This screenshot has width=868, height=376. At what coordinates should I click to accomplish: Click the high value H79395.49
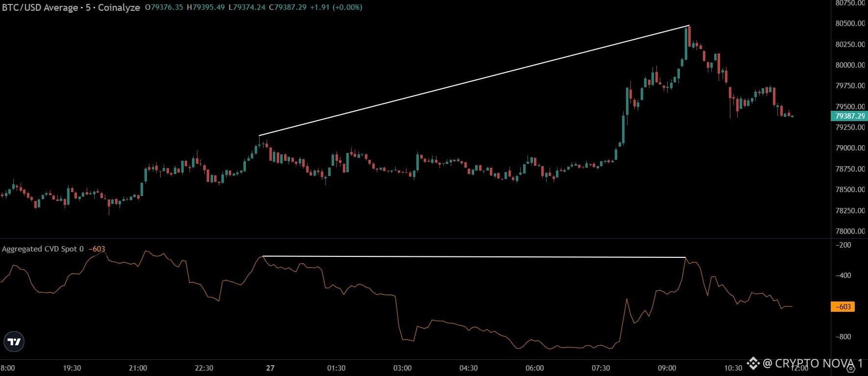tap(206, 7)
